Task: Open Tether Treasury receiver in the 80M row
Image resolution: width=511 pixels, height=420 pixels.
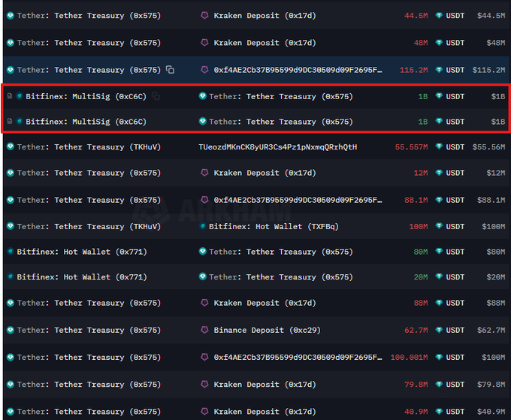Action: click(x=281, y=252)
